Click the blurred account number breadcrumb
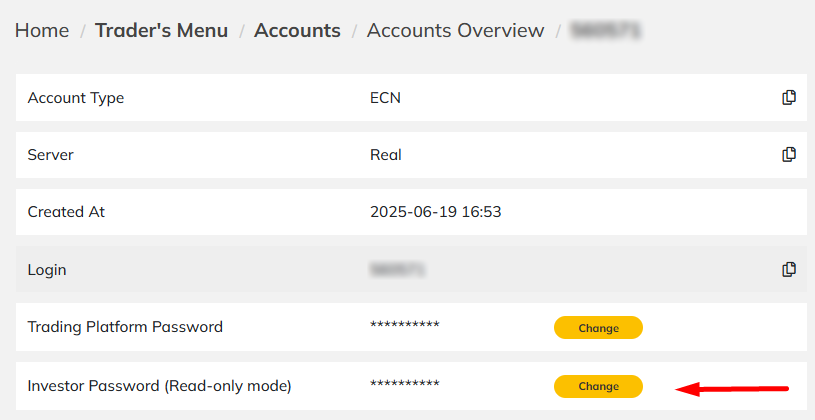 pyautogui.click(x=606, y=30)
